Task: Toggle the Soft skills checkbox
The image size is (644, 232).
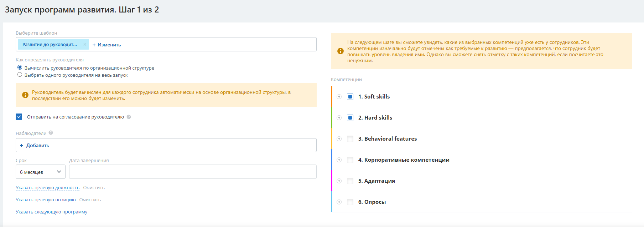Action: (350, 97)
